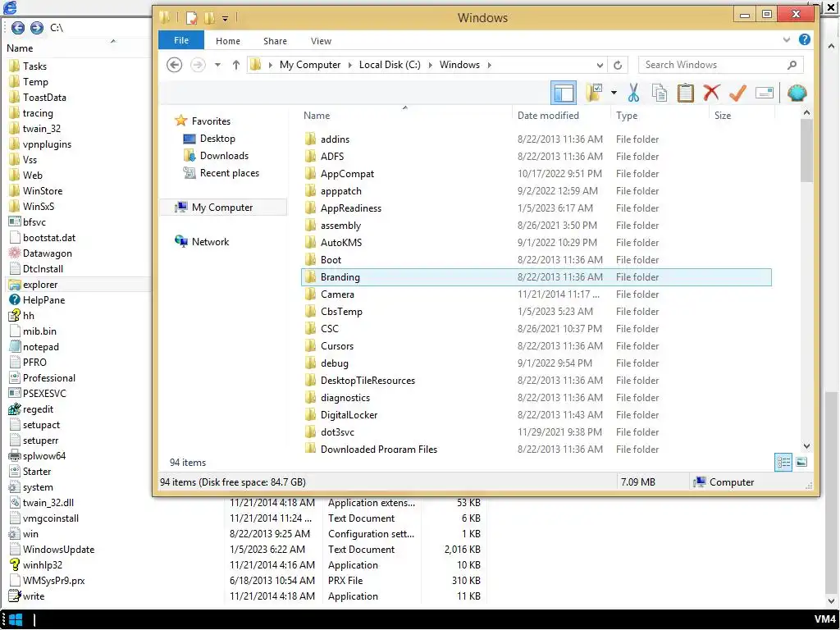Sort by the Date modified column header

point(548,115)
